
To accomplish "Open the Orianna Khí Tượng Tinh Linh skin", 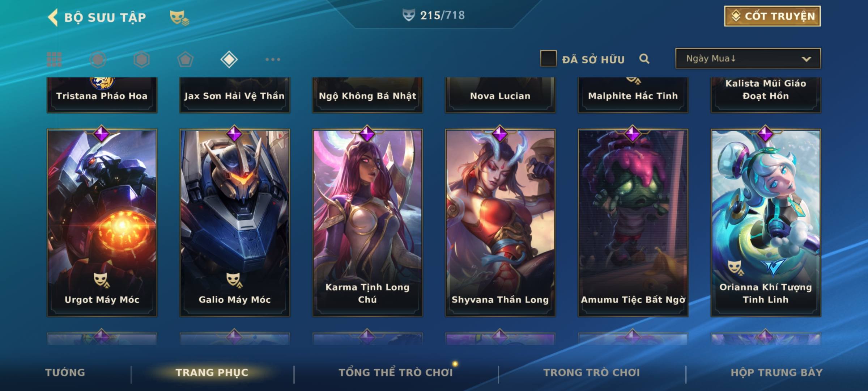I will 766,223.
